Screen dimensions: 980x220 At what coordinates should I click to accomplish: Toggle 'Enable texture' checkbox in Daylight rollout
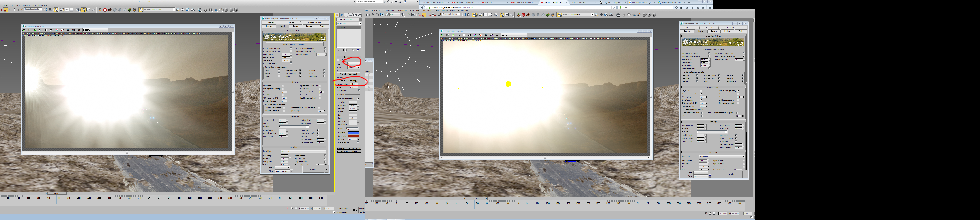point(358,143)
